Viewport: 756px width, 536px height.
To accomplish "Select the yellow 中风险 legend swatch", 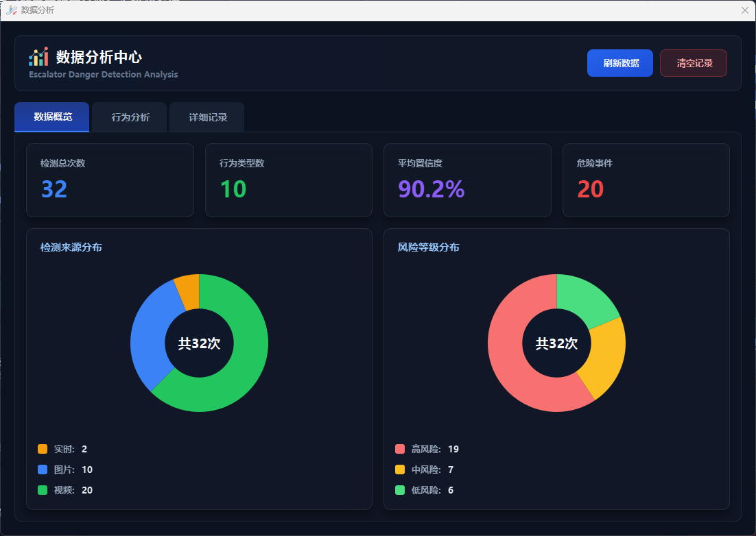I will coord(400,470).
